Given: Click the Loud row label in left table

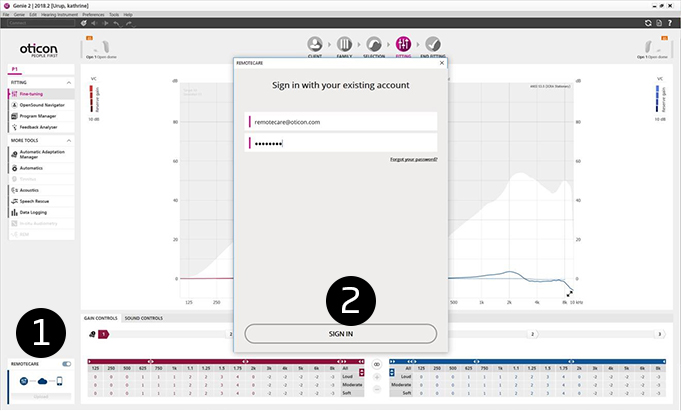Looking at the screenshot, I should click(x=347, y=377).
